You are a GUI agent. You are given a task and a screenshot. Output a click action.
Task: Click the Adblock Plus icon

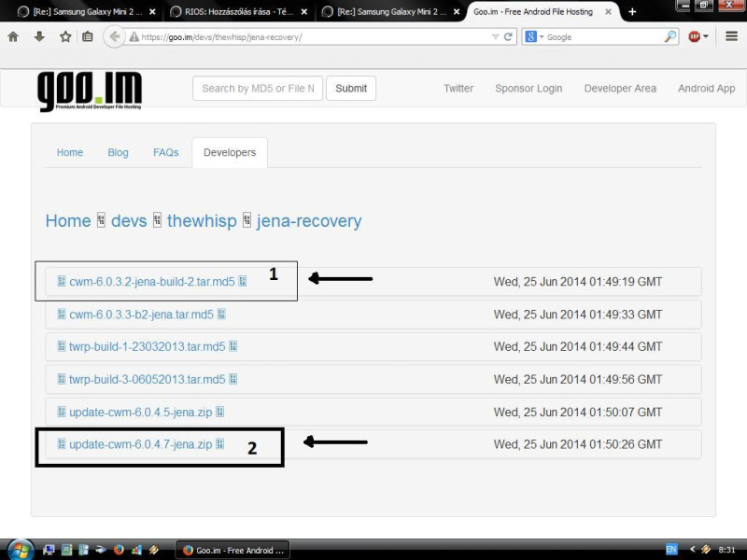[x=694, y=36]
